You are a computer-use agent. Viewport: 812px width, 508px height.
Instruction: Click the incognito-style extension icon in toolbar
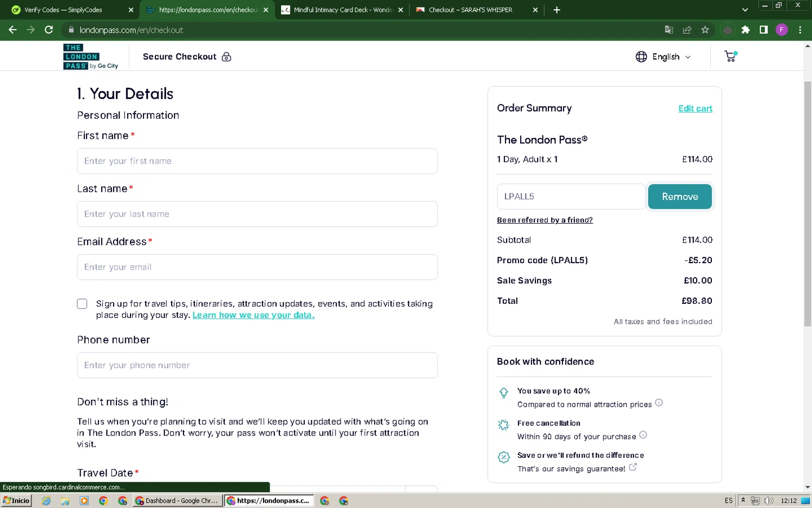coord(728,30)
